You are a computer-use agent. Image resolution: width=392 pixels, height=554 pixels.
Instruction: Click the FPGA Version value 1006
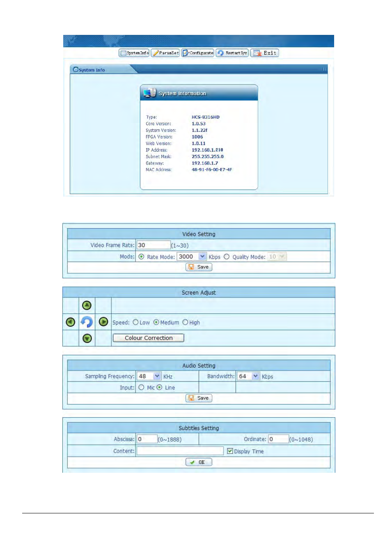197,137
